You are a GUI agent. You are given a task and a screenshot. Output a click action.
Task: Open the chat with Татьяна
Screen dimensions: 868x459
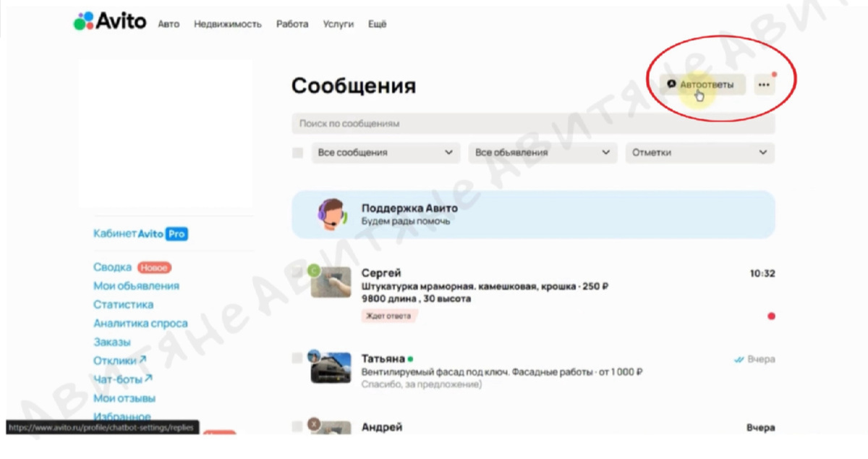click(533, 371)
